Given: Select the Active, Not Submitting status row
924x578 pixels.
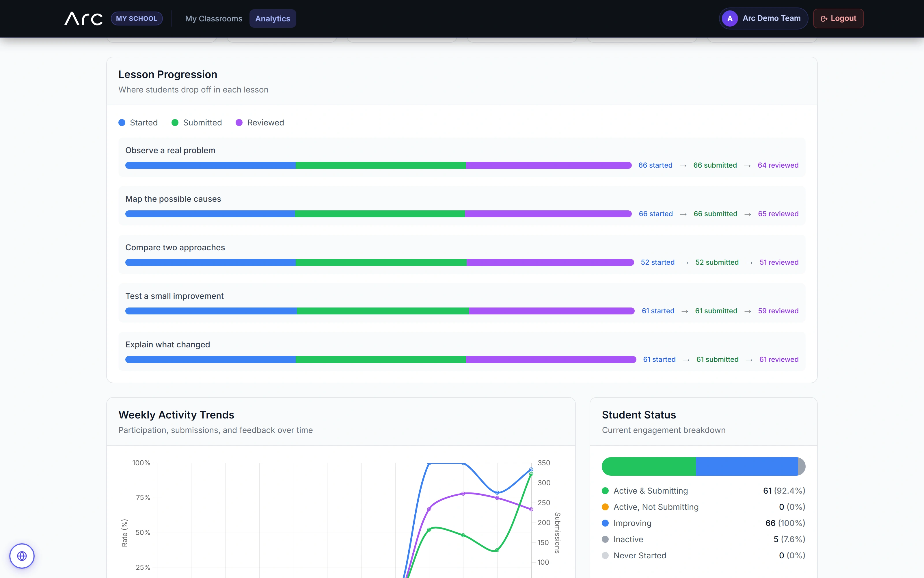Looking at the screenshot, I should pyautogui.click(x=703, y=507).
